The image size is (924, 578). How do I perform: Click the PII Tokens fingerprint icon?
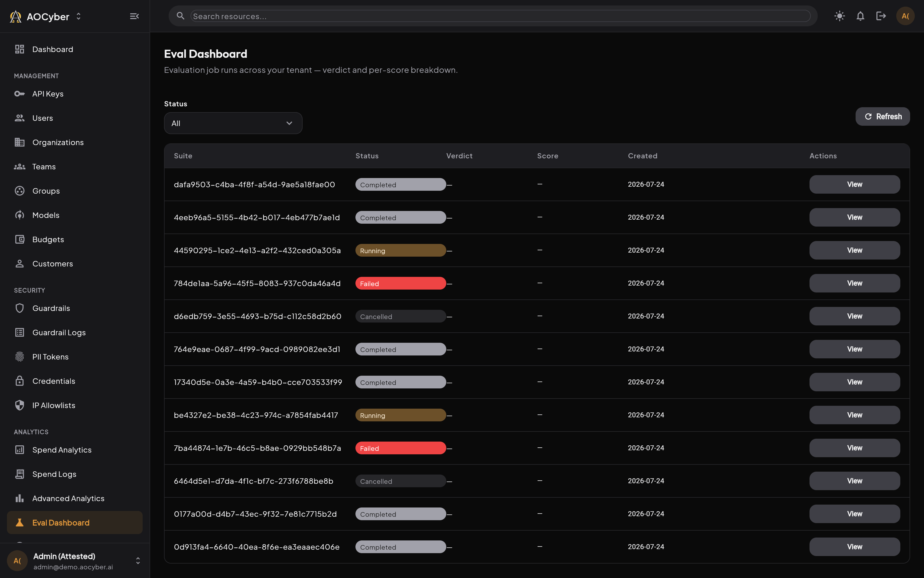(x=19, y=357)
